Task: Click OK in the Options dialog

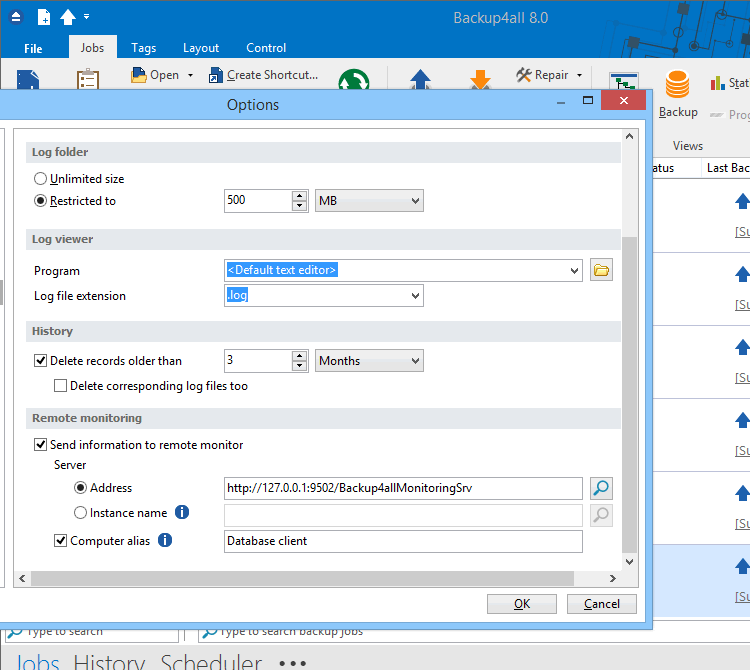Action: coord(522,604)
